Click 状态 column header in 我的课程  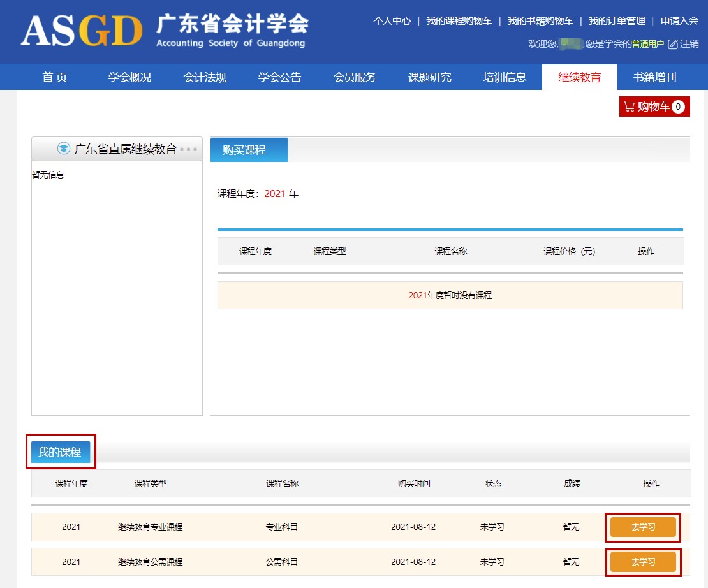(493, 483)
